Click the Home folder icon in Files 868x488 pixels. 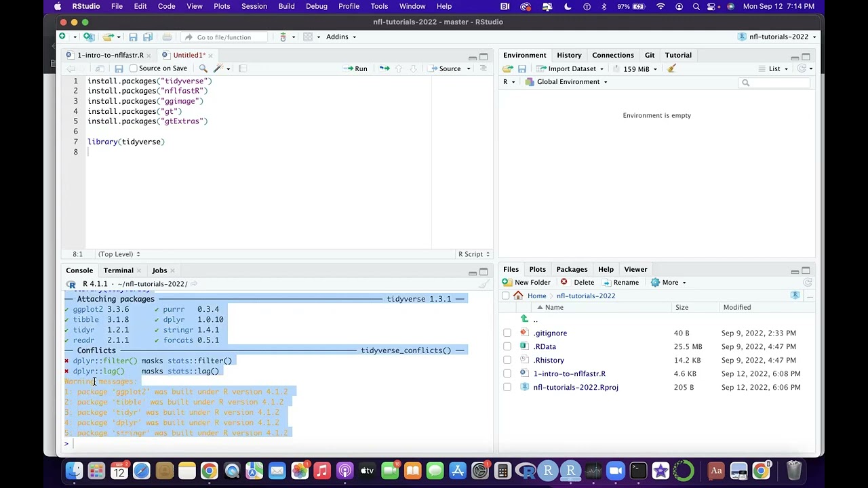pos(518,296)
